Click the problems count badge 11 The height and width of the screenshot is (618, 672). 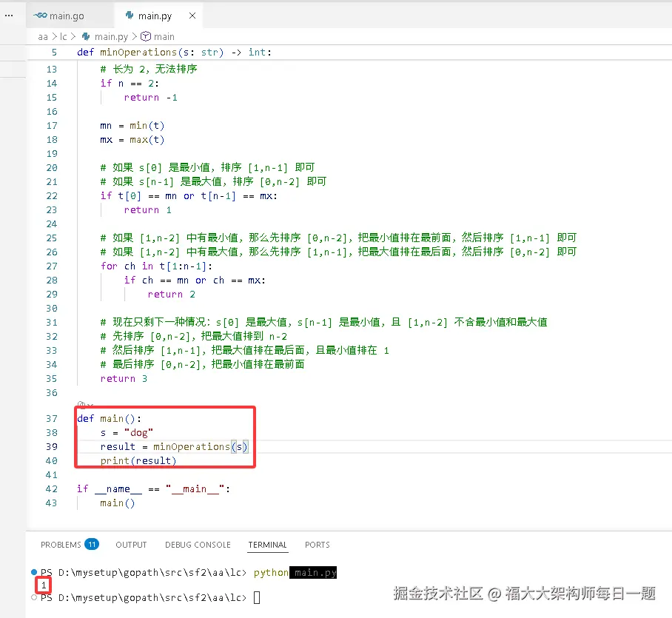point(92,544)
